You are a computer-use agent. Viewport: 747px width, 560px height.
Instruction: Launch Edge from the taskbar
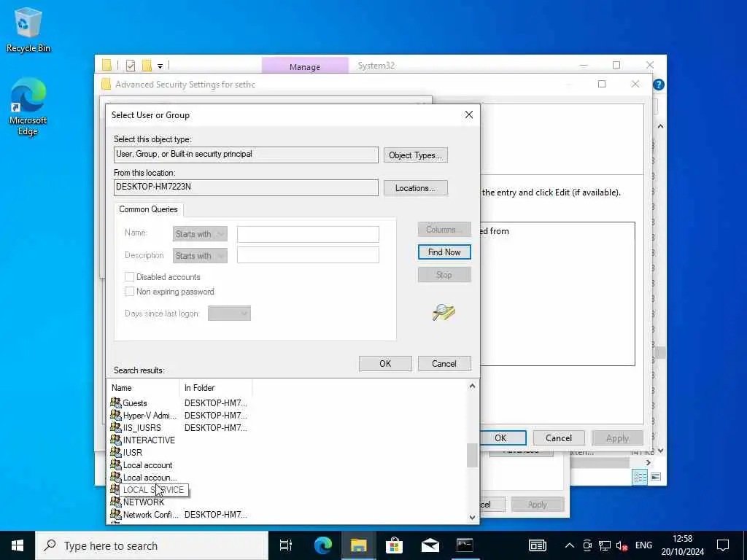click(322, 545)
